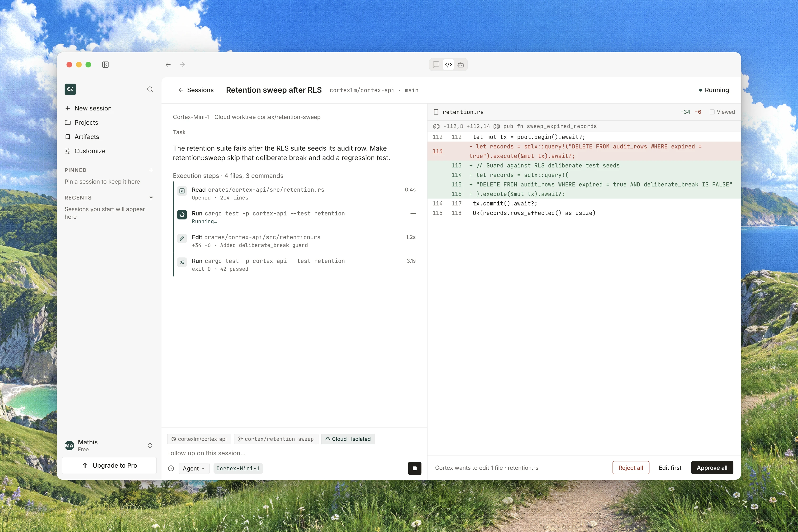Go forward with the right arrow
This screenshot has width=798, height=532.
tap(183, 64)
